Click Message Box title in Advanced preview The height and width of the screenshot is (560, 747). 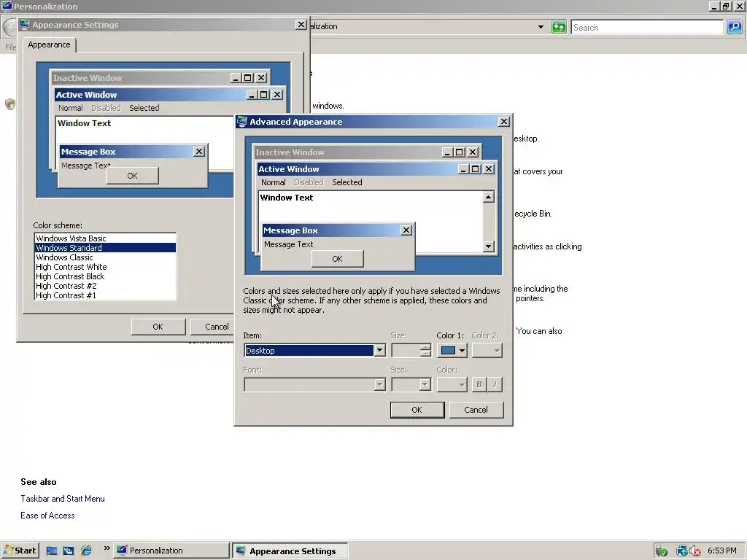[x=290, y=230]
